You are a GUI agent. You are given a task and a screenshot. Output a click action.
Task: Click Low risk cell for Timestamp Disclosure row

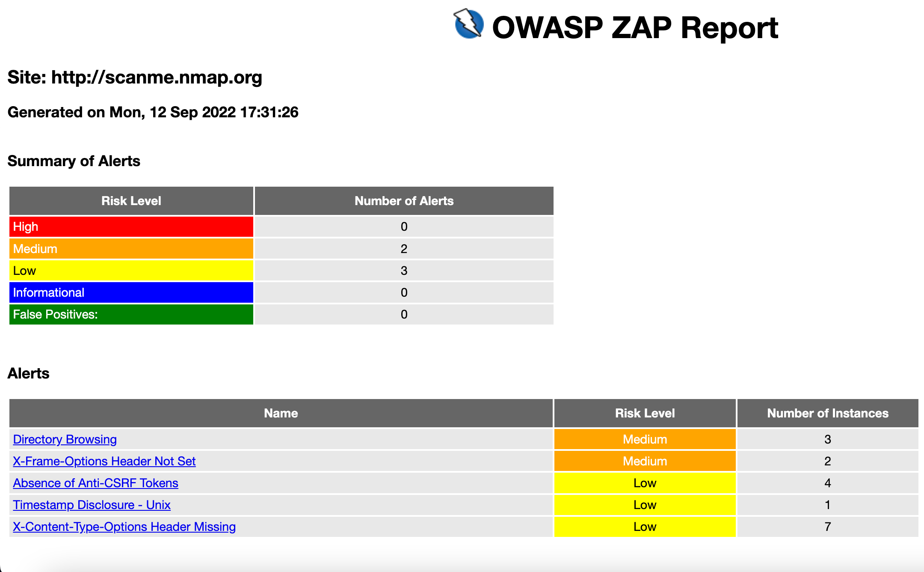pyautogui.click(x=645, y=505)
